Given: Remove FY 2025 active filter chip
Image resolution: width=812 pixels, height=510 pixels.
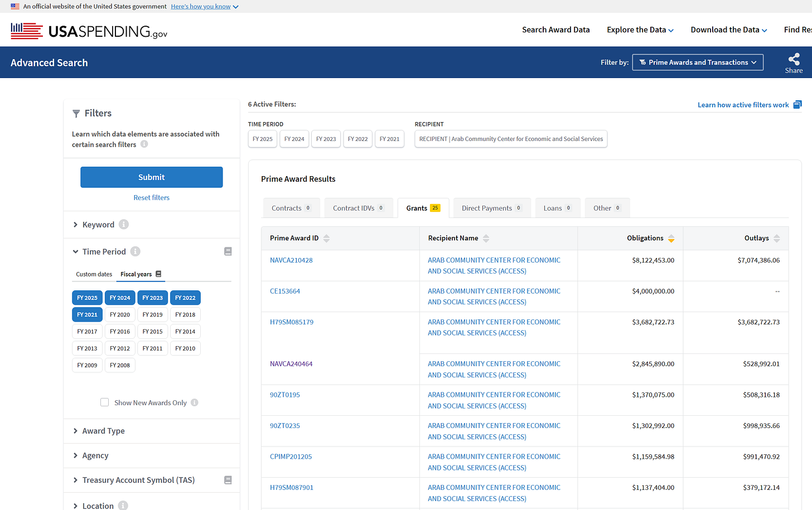Looking at the screenshot, I should pos(263,139).
